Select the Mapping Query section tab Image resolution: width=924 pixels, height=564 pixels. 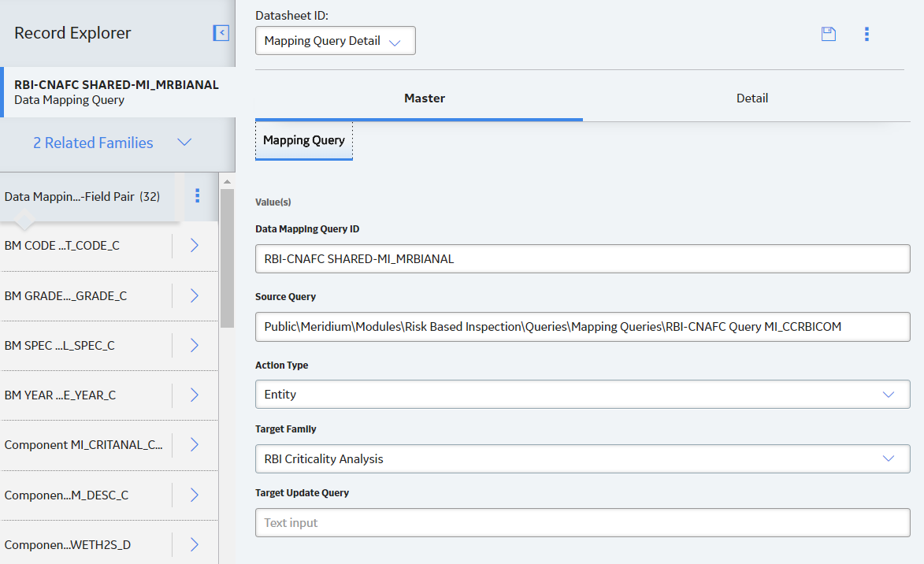[x=304, y=140]
